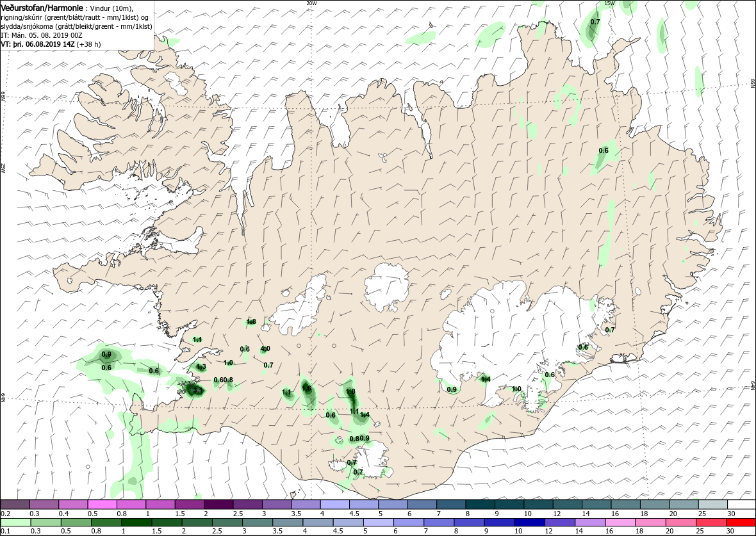Pick the deep navy blue swatch labeled 10
This screenshot has width=756, height=536.
[x=529, y=523]
